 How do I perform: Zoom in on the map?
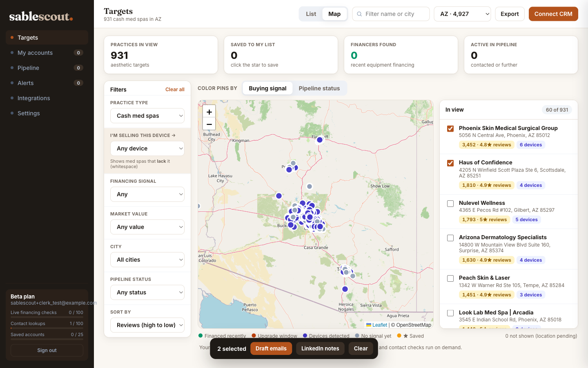click(209, 112)
